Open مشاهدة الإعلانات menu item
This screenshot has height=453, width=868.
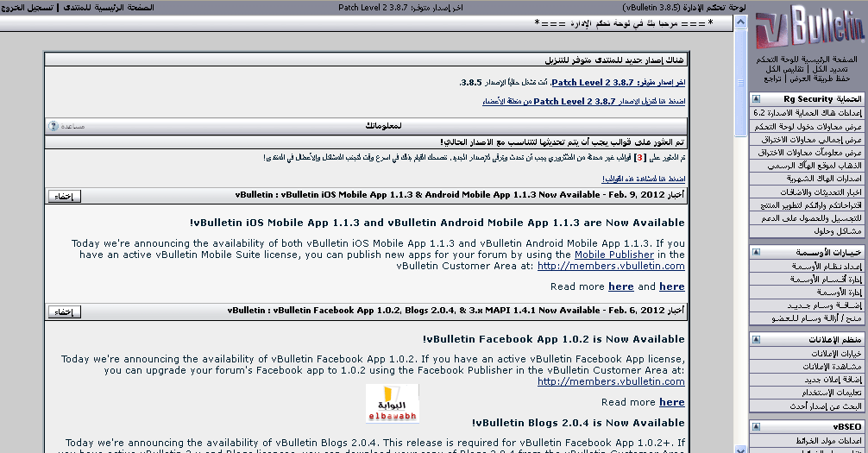807,367
